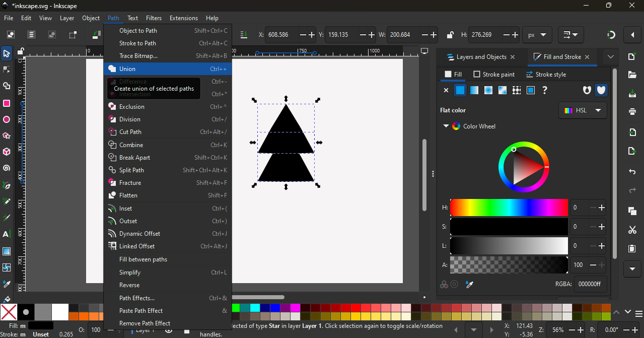
Task: Click Paste clipboard icon
Action: pyautogui.click(x=632, y=248)
